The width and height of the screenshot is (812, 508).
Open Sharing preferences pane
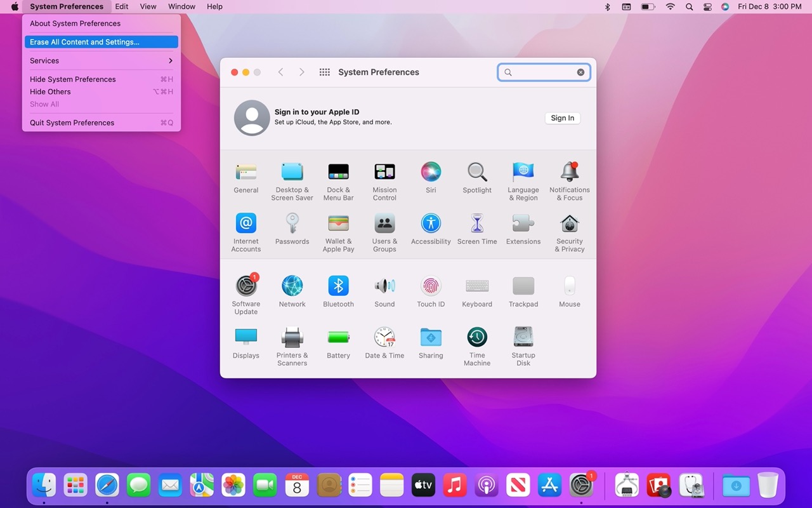pos(431,343)
